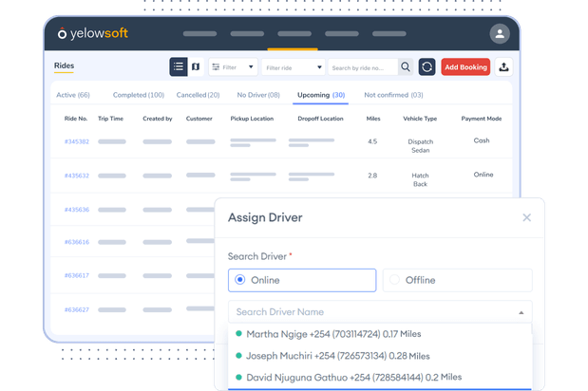Click the Add Booking button
The height and width of the screenshot is (391, 588).
point(465,67)
